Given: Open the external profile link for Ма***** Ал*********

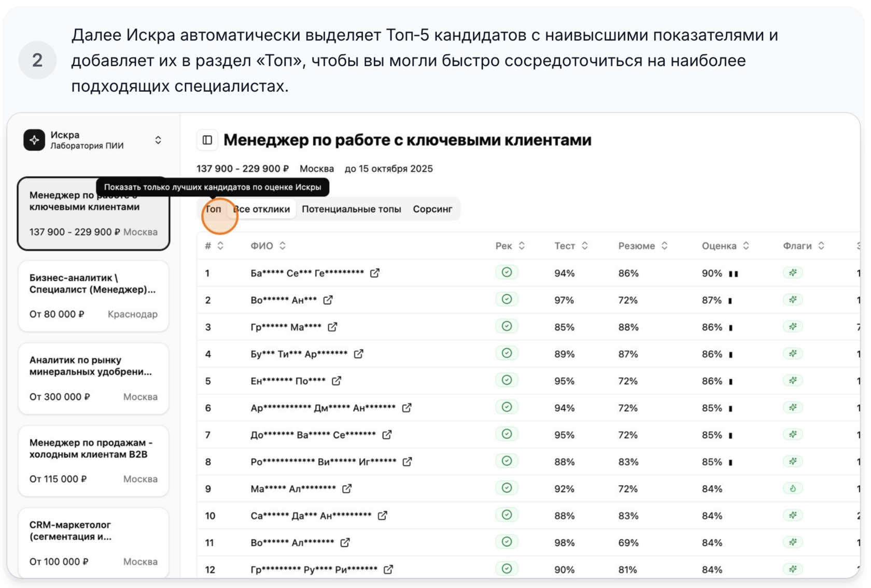Looking at the screenshot, I should tap(347, 489).
